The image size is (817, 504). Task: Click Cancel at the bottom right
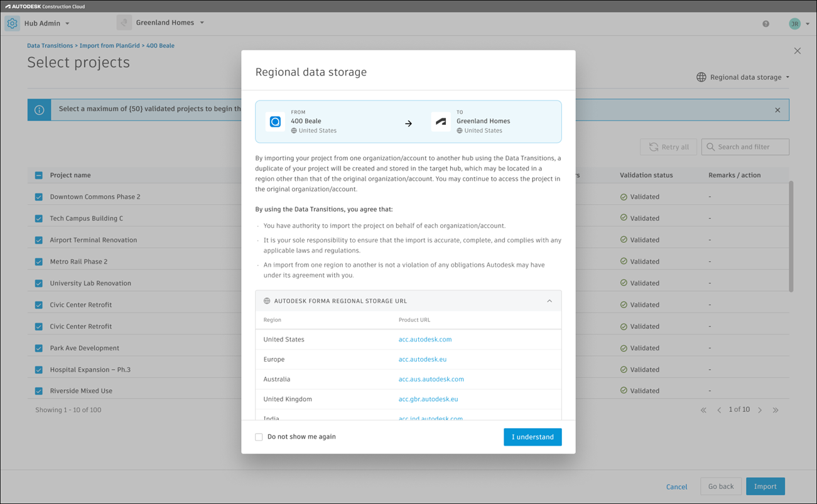point(676,486)
